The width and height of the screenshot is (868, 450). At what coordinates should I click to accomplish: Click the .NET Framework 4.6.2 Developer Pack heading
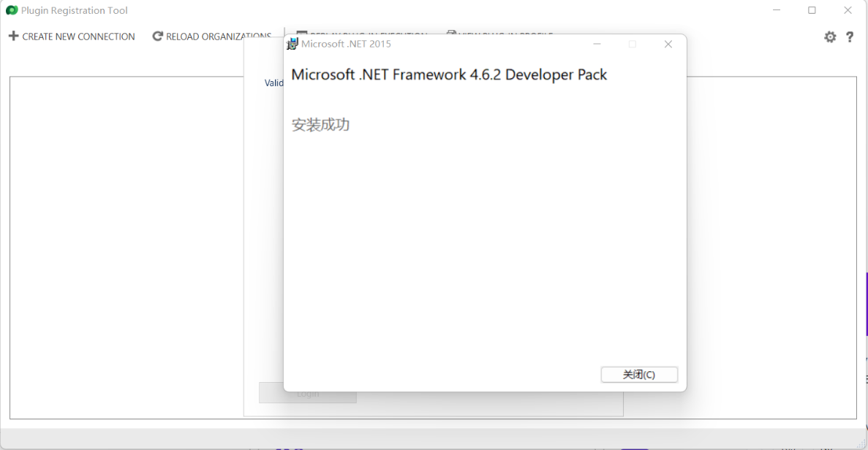pyautogui.click(x=449, y=75)
